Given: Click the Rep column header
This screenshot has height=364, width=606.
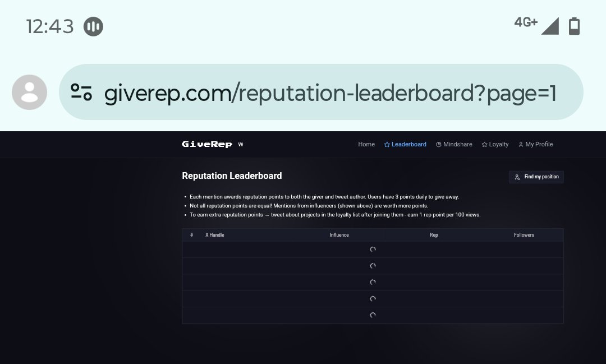Looking at the screenshot, I should tap(434, 235).
